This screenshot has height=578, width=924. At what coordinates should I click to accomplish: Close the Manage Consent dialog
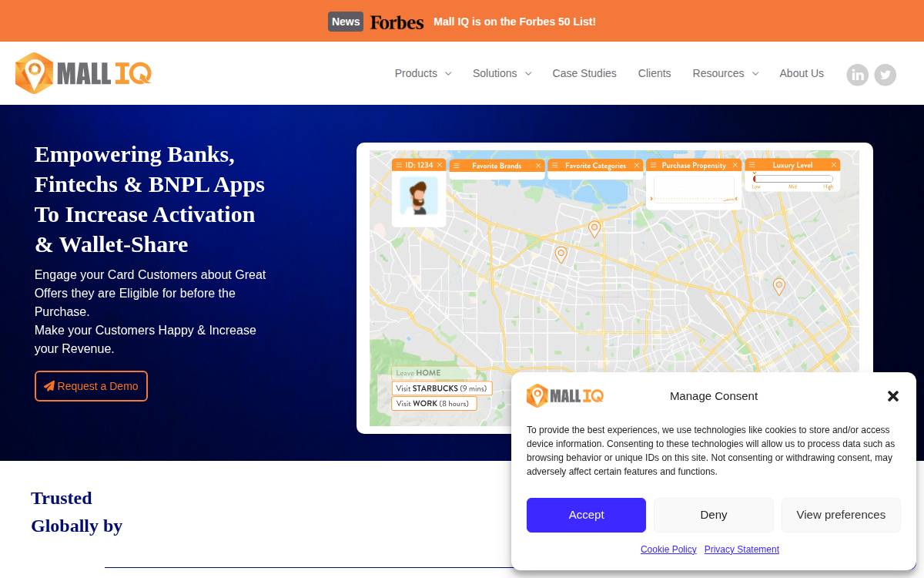pos(893,396)
